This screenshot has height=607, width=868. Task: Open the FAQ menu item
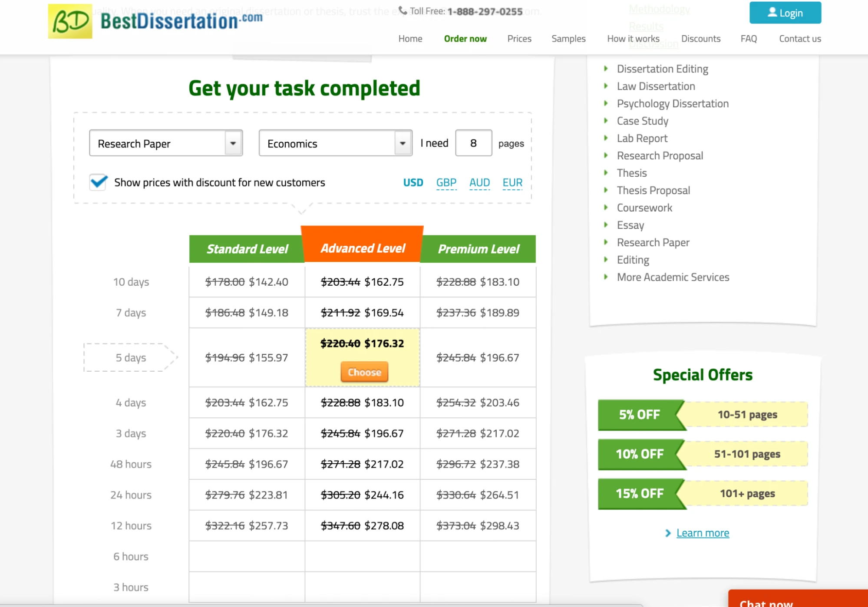point(749,39)
